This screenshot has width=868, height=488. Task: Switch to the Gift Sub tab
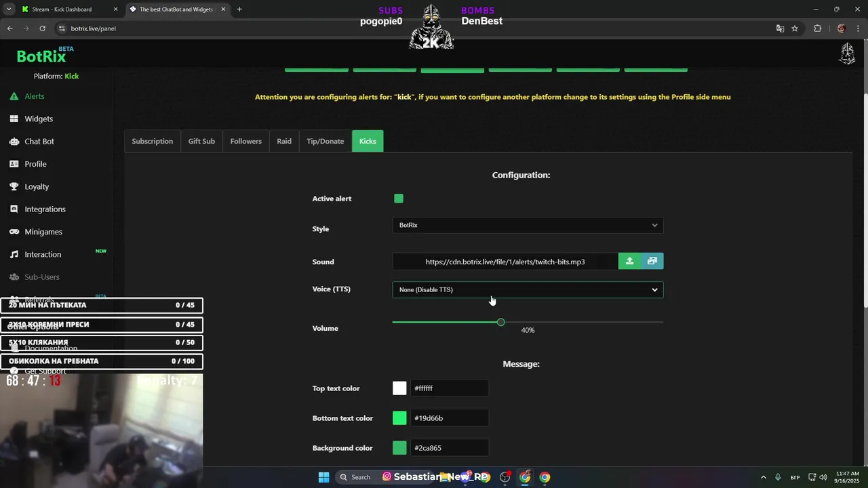point(201,141)
